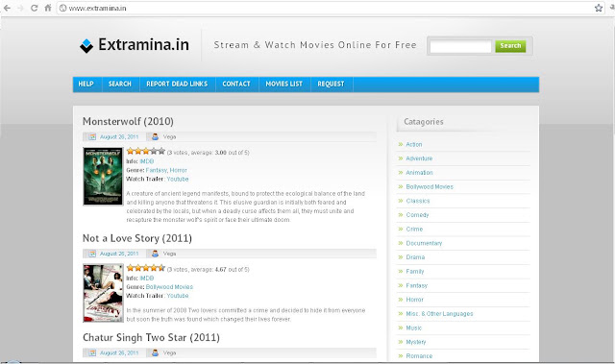Open the Monsterwolf (2010) post title
The image size is (615, 364).
[x=128, y=121]
